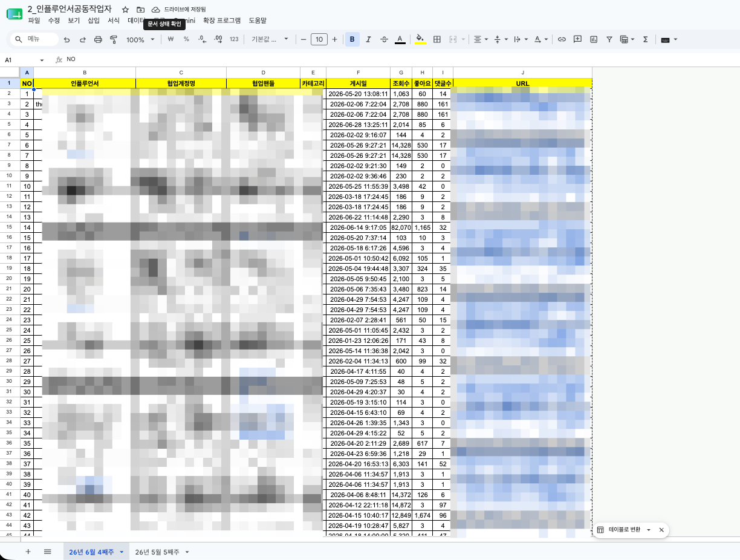Image resolution: width=740 pixels, height=560 pixels.
Task: Click the keyboard input tools icon
Action: pyautogui.click(x=665, y=39)
